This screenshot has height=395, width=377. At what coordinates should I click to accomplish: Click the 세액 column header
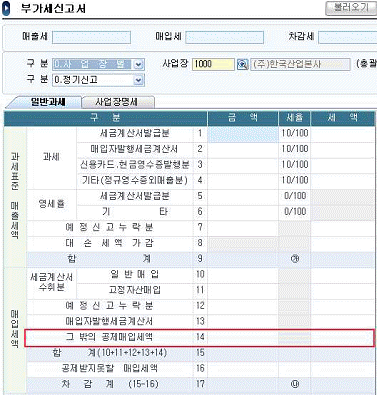pos(342,118)
